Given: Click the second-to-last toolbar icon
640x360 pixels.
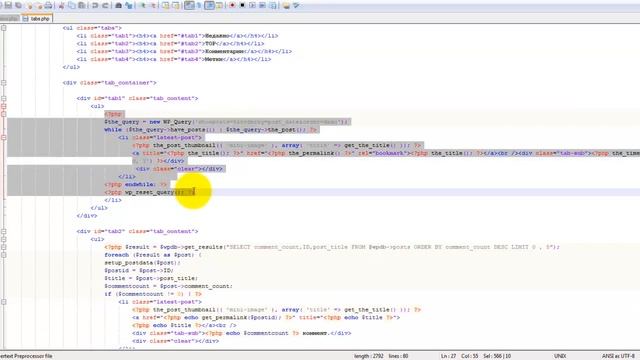Looking at the screenshot, I should click(286, 5).
